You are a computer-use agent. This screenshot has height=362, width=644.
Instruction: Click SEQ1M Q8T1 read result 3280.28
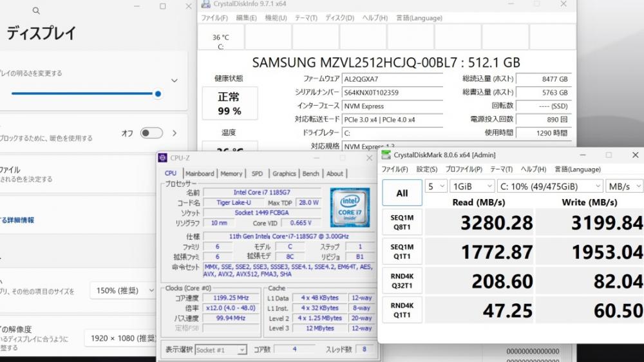(x=479, y=222)
